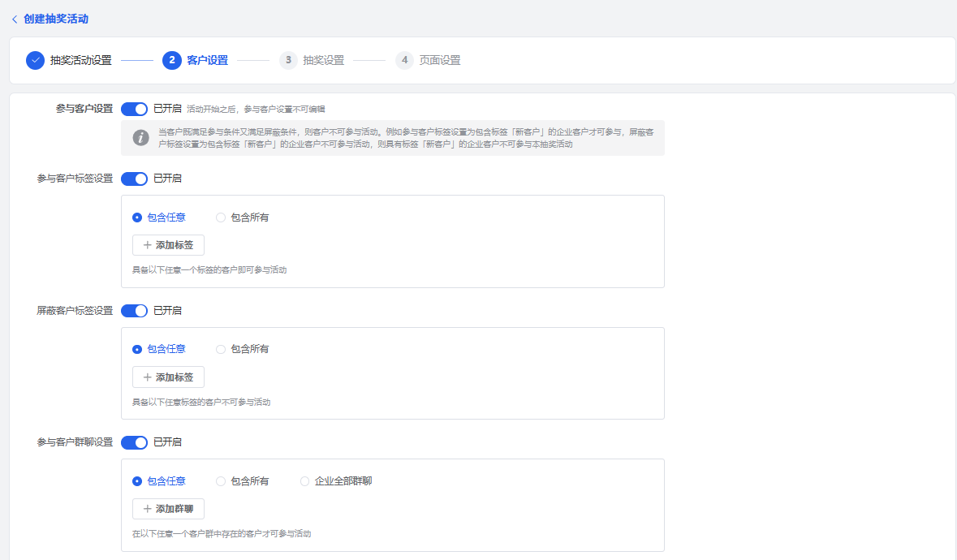The width and height of the screenshot is (957, 560).
Task: Click hint text 活动开始之后，参与客户设置不可编辑
Action: (x=256, y=110)
